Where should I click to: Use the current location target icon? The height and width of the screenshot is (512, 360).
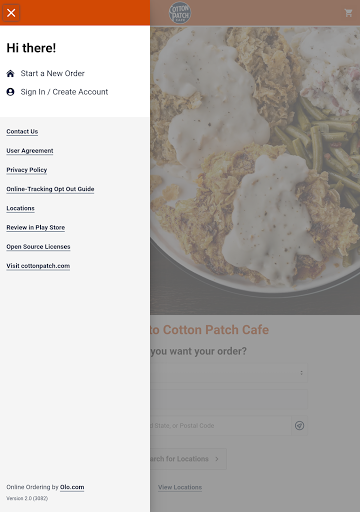click(299, 426)
